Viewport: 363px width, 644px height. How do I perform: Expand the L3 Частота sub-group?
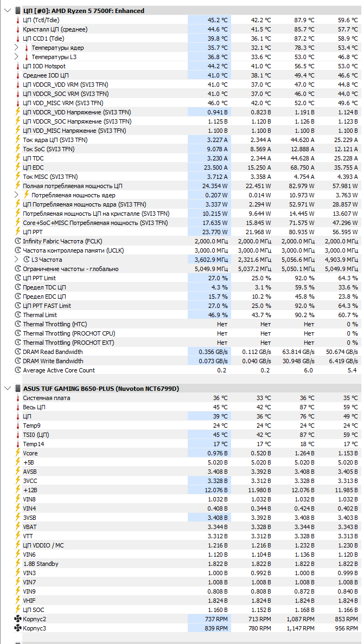tap(16, 260)
